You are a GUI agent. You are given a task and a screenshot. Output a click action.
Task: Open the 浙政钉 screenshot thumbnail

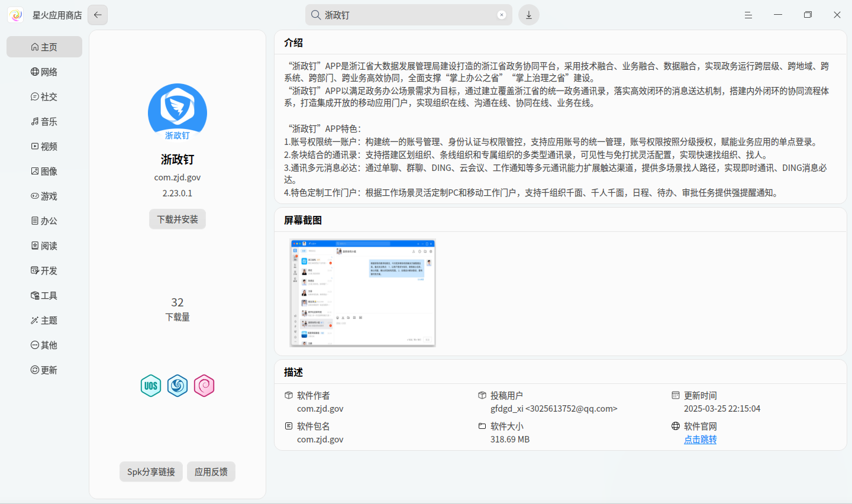[x=363, y=293]
